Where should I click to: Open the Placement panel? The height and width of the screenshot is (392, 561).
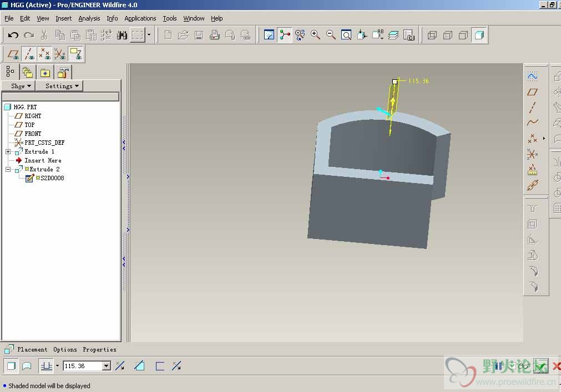coord(32,349)
